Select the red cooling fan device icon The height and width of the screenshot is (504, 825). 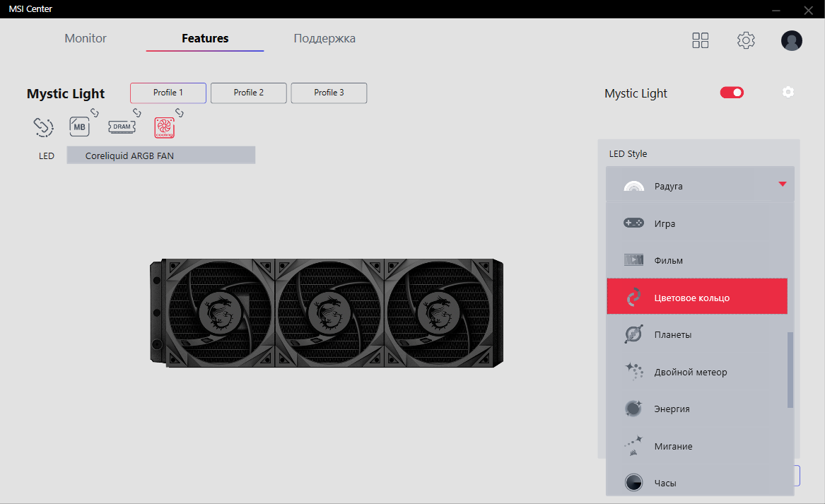(x=164, y=128)
